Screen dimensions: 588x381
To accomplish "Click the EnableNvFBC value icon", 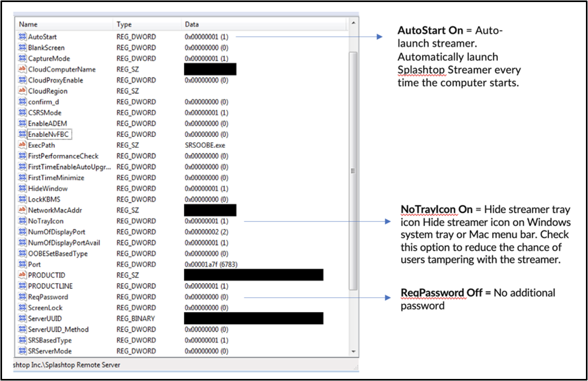I will 23,134.
